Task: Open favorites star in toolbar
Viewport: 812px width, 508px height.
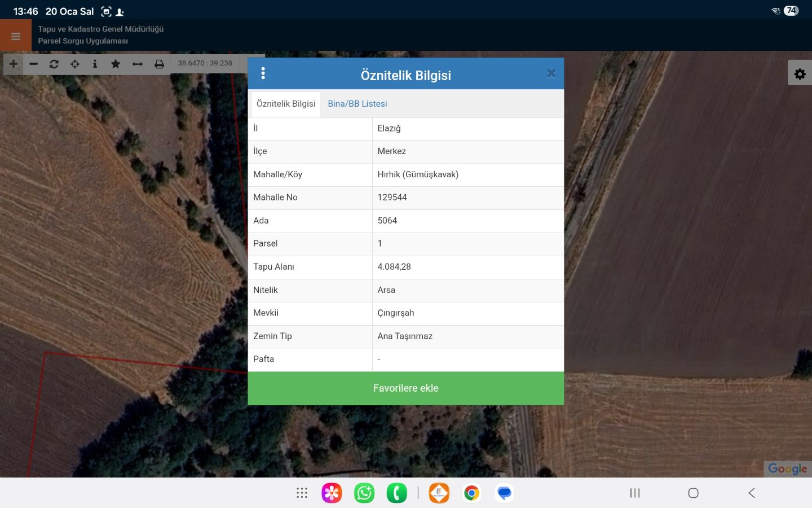Action: pyautogui.click(x=116, y=64)
